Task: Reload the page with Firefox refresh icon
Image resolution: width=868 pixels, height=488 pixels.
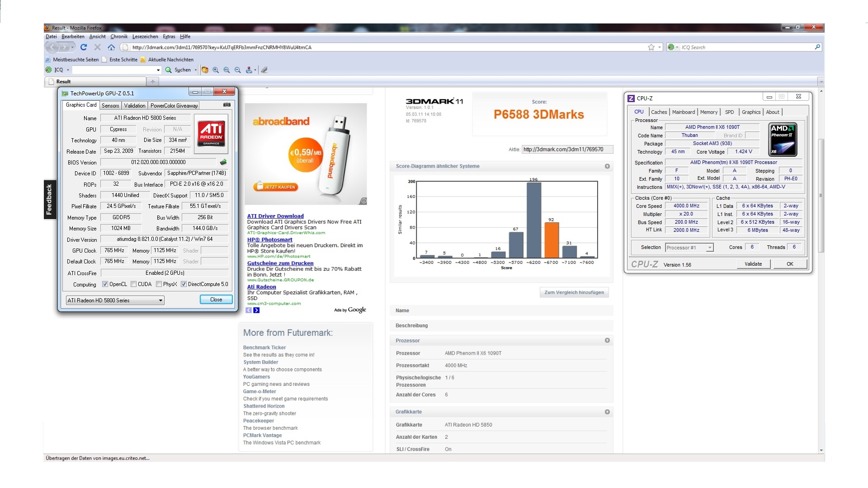Action: pyautogui.click(x=84, y=47)
